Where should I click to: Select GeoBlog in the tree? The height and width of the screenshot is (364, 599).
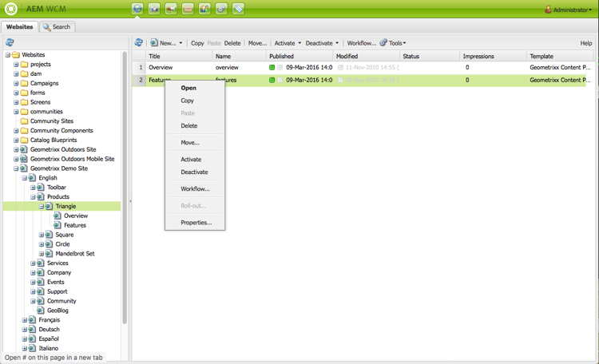point(58,311)
